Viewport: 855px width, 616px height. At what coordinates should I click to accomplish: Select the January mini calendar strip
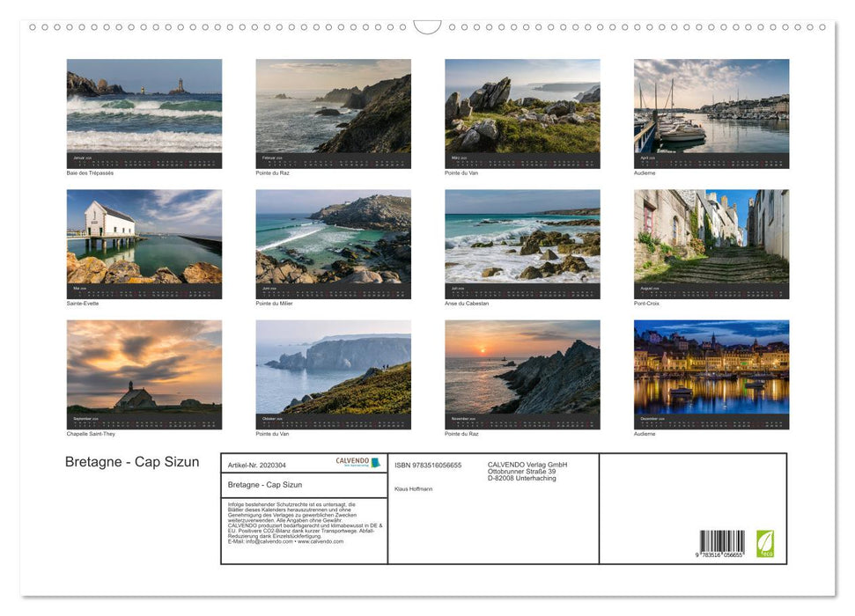[x=144, y=158]
